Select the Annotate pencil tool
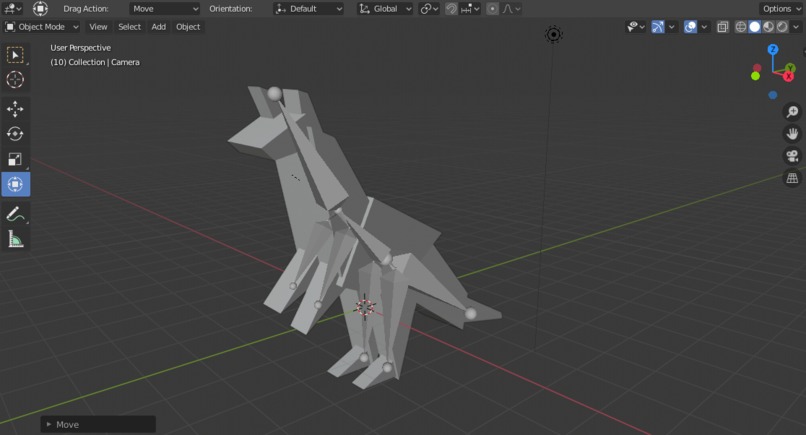The image size is (806, 435). (15, 214)
